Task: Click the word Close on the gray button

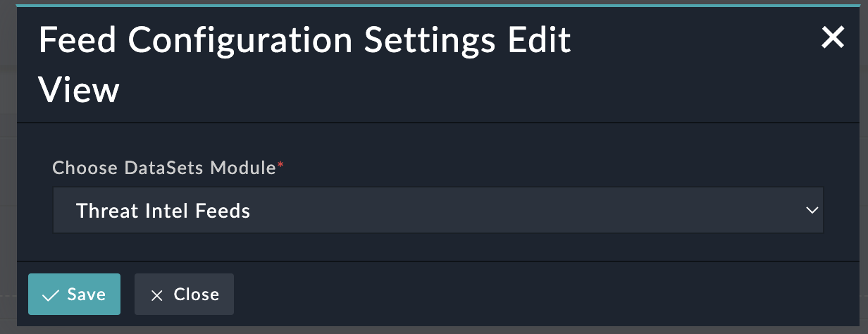Action: click(x=196, y=295)
